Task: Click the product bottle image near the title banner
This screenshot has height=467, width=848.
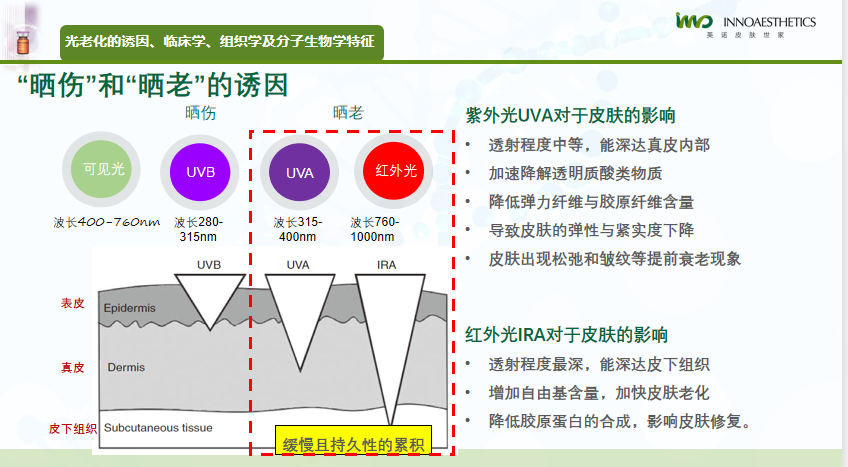Action: click(x=23, y=42)
